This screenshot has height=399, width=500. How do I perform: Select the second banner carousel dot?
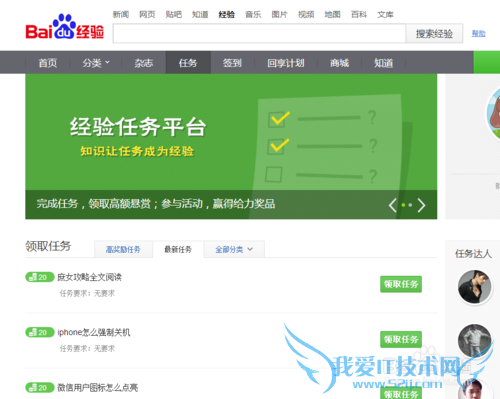click(x=410, y=205)
